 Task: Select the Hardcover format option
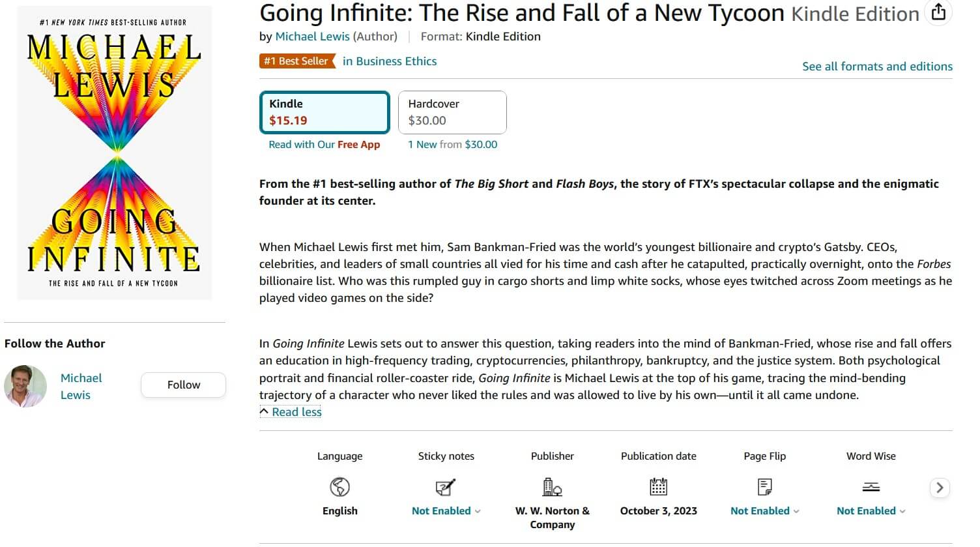(452, 112)
